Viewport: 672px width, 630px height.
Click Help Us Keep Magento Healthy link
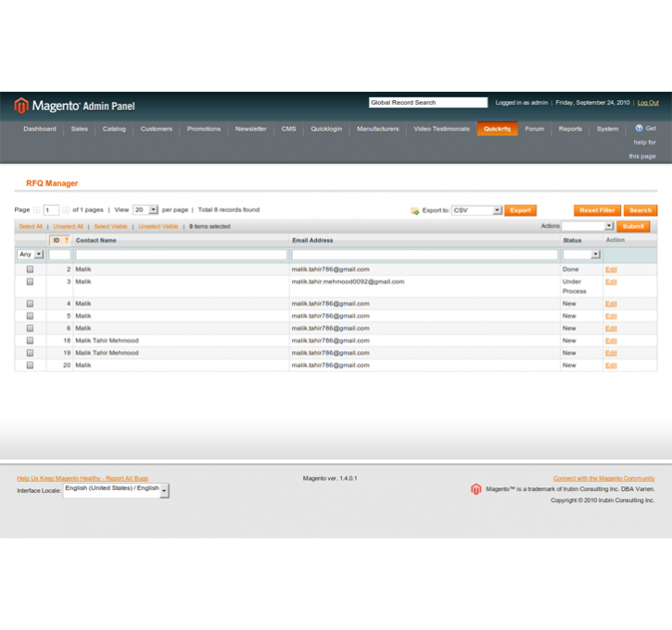82,478
